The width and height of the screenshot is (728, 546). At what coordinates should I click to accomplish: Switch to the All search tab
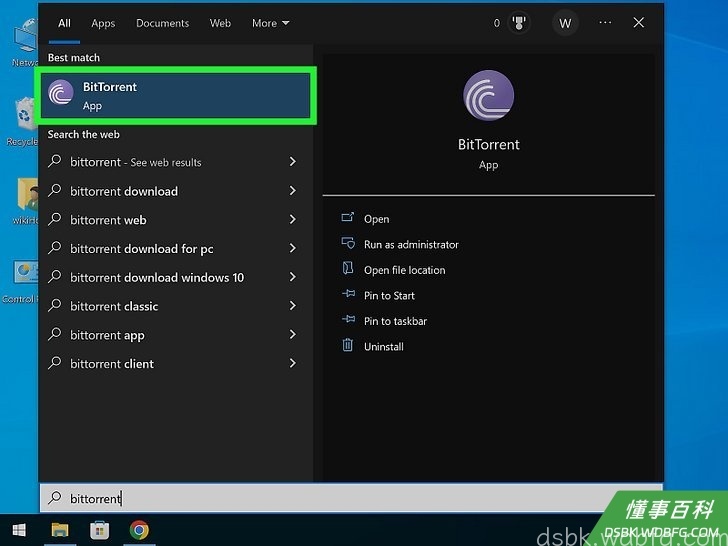click(65, 23)
